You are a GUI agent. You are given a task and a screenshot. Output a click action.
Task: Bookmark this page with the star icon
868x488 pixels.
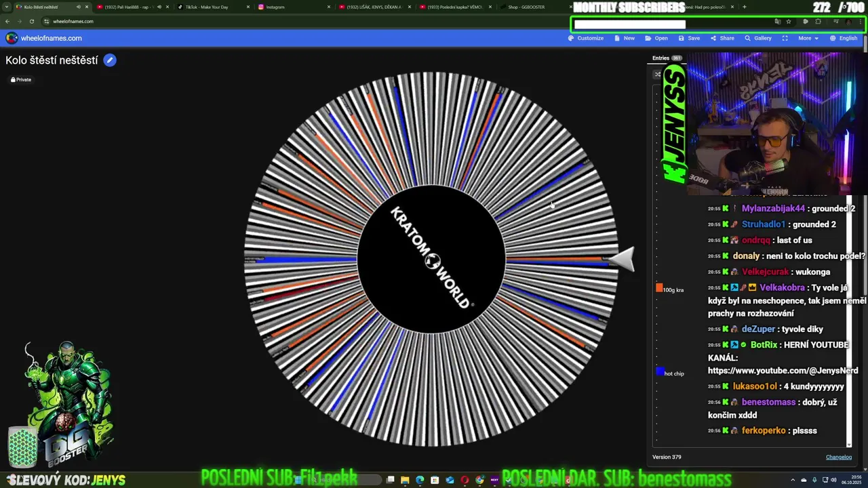tap(789, 21)
